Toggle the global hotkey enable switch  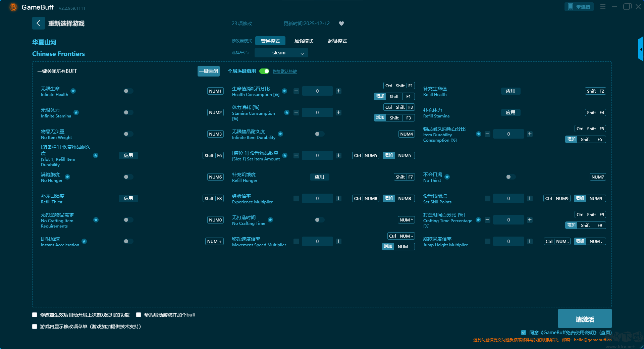coord(264,71)
